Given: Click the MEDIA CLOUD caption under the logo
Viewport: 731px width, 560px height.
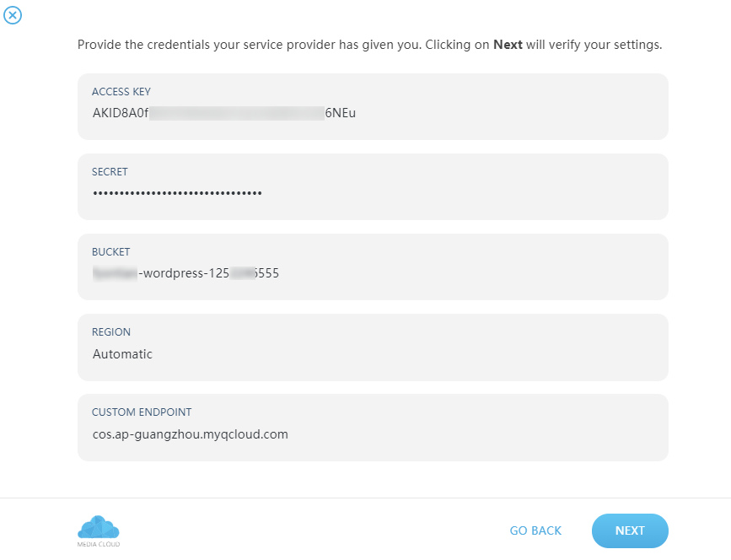Looking at the screenshot, I should point(99,544).
